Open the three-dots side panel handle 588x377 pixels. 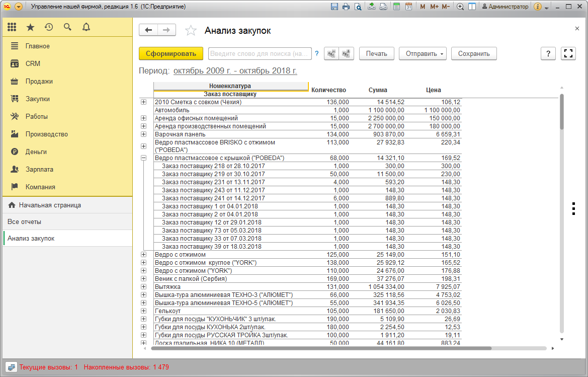coord(573,208)
